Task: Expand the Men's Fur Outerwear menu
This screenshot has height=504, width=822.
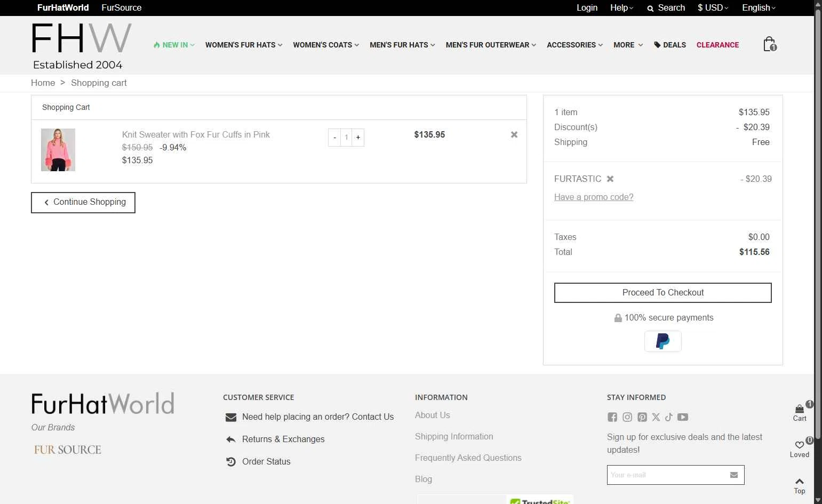Action: pyautogui.click(x=491, y=45)
